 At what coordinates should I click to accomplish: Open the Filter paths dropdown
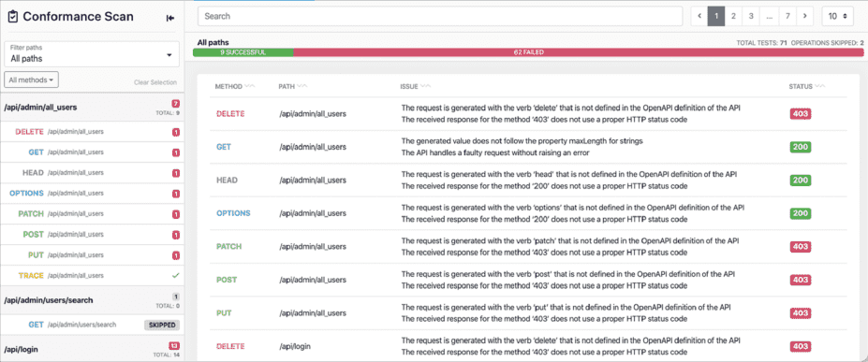tap(92, 54)
